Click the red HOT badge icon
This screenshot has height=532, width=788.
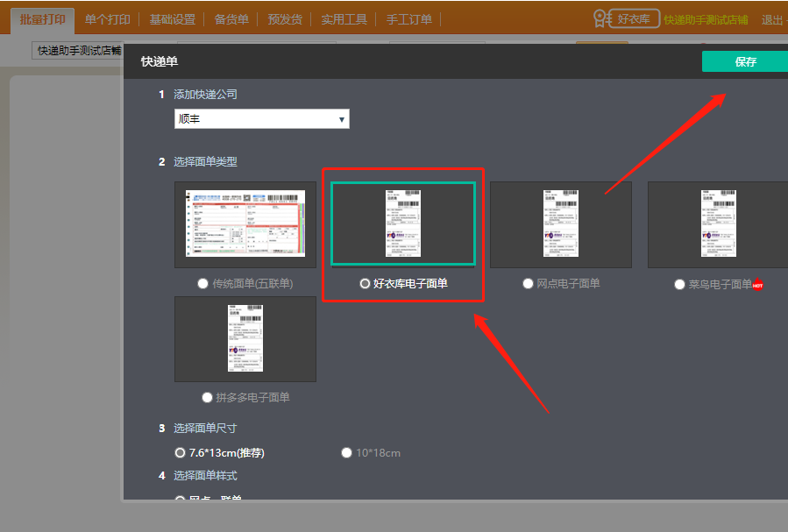758,285
